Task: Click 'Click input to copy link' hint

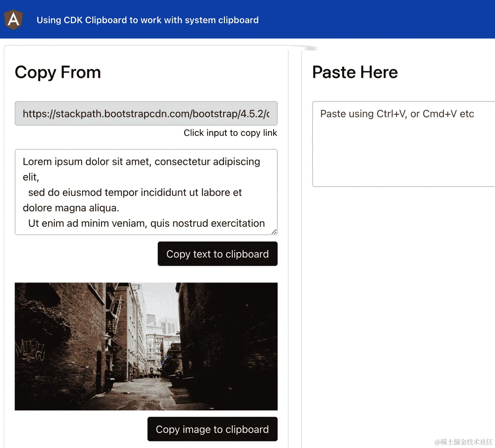Action: [x=230, y=133]
